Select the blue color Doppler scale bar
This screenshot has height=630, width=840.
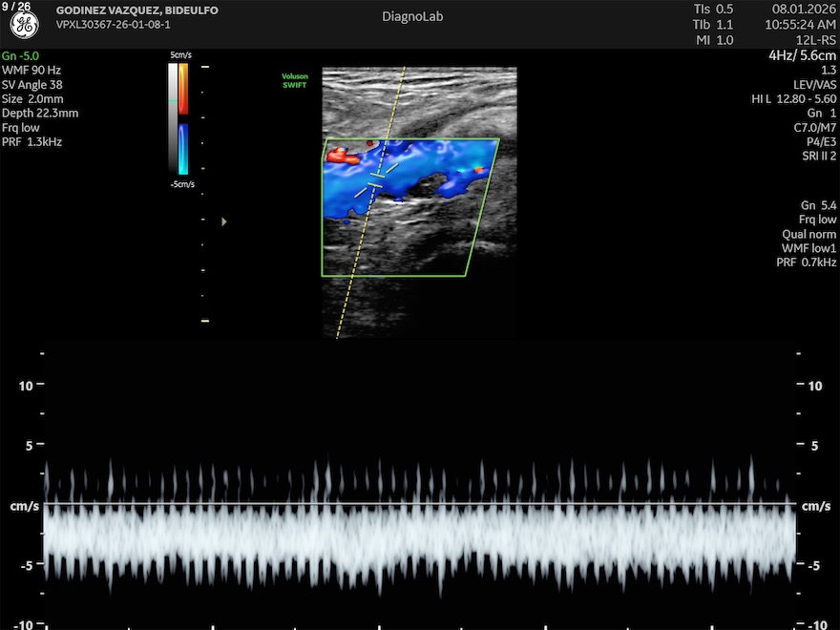click(x=183, y=146)
